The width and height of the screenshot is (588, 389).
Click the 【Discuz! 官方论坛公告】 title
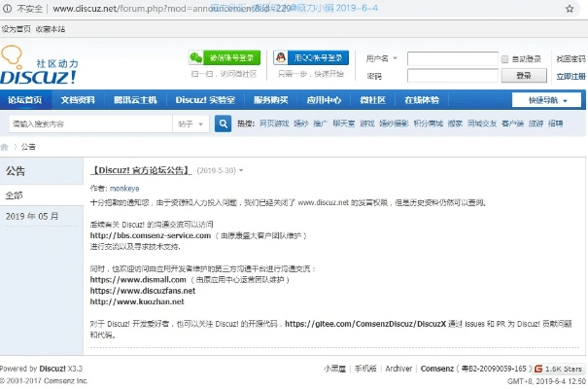pyautogui.click(x=141, y=170)
